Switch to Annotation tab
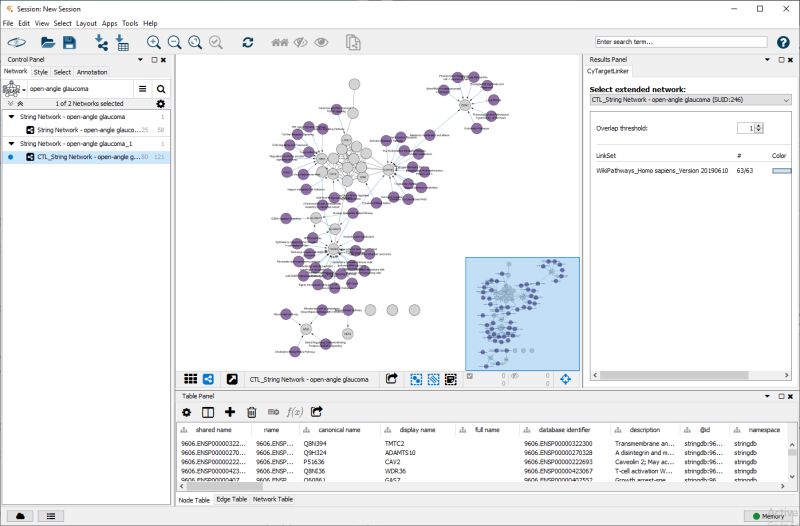The height and width of the screenshot is (526, 800). (92, 72)
